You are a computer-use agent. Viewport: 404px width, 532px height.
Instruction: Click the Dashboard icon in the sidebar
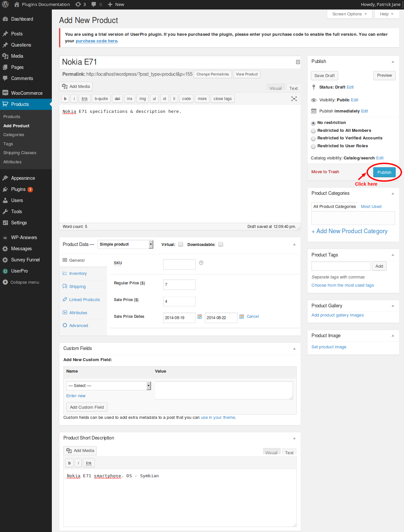(x=5, y=19)
